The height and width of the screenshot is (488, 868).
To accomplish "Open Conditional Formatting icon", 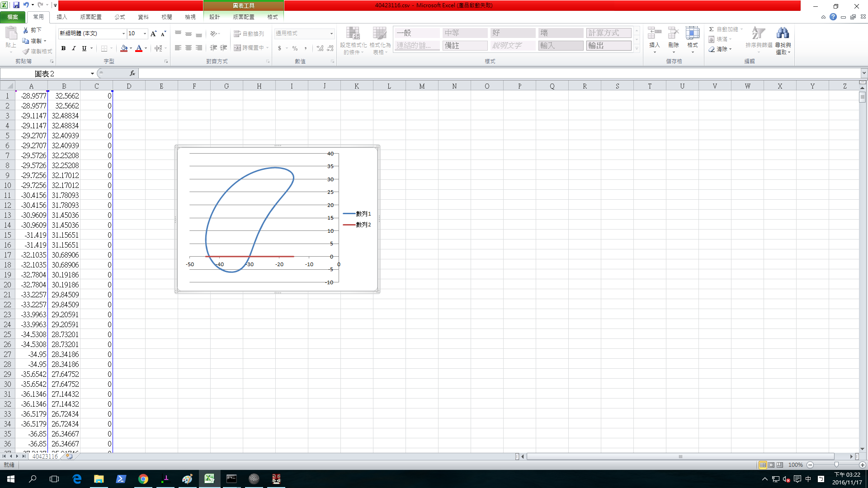I will pyautogui.click(x=353, y=33).
